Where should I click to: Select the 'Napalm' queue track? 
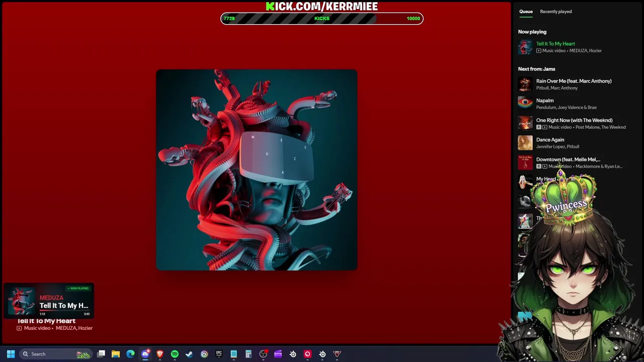(x=545, y=101)
